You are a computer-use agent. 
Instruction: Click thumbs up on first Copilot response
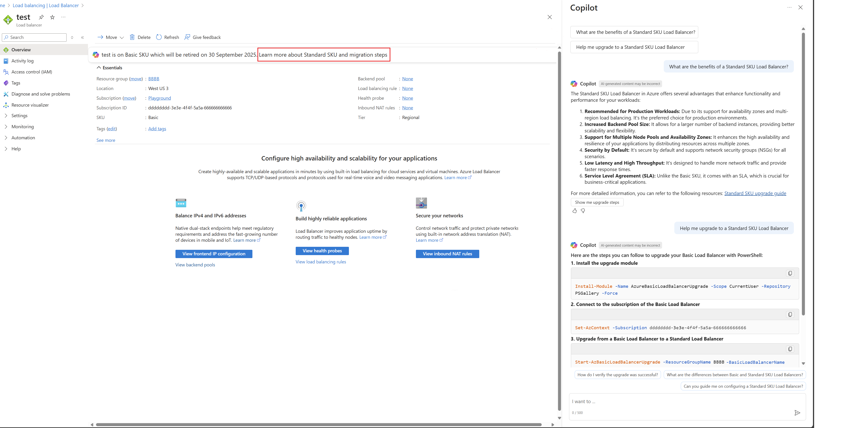pos(575,211)
